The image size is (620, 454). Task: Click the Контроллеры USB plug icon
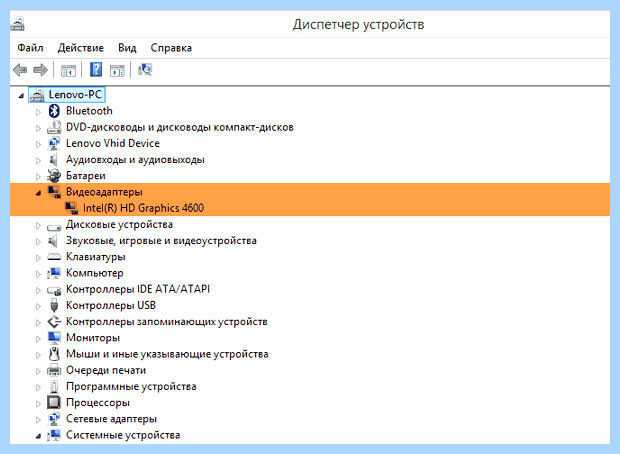54,306
